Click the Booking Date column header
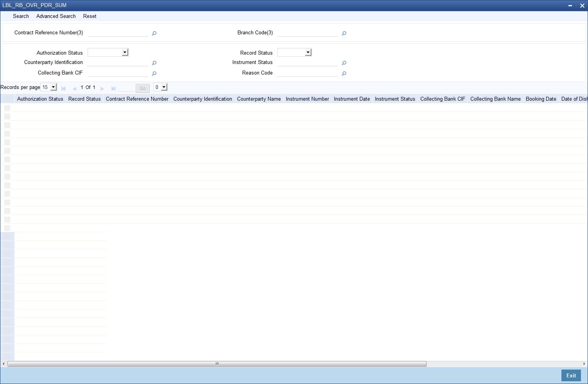This screenshot has height=384, width=588. pos(541,99)
